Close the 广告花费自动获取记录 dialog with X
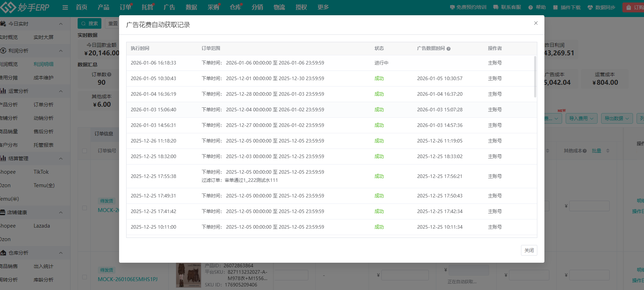Viewport: 644px width, 290px height. (x=536, y=23)
